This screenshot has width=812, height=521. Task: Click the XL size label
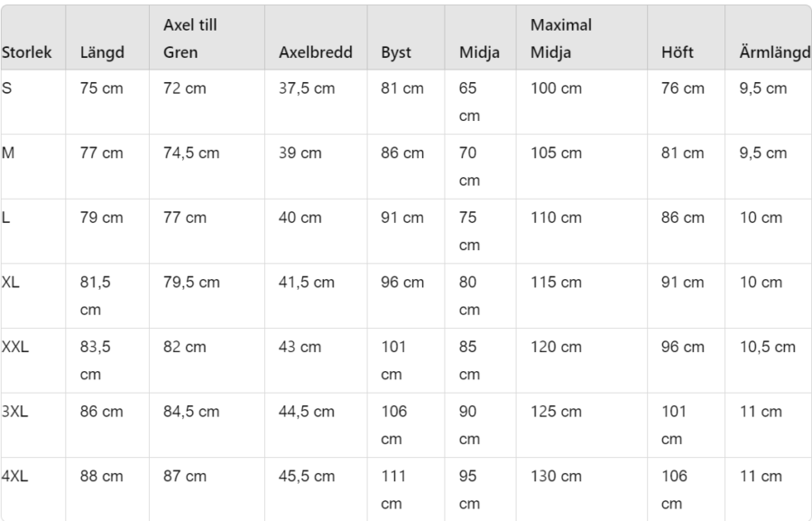(x=10, y=282)
